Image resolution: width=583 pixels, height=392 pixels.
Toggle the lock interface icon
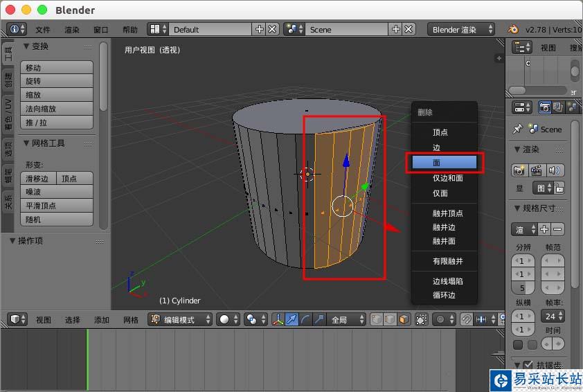(x=559, y=188)
